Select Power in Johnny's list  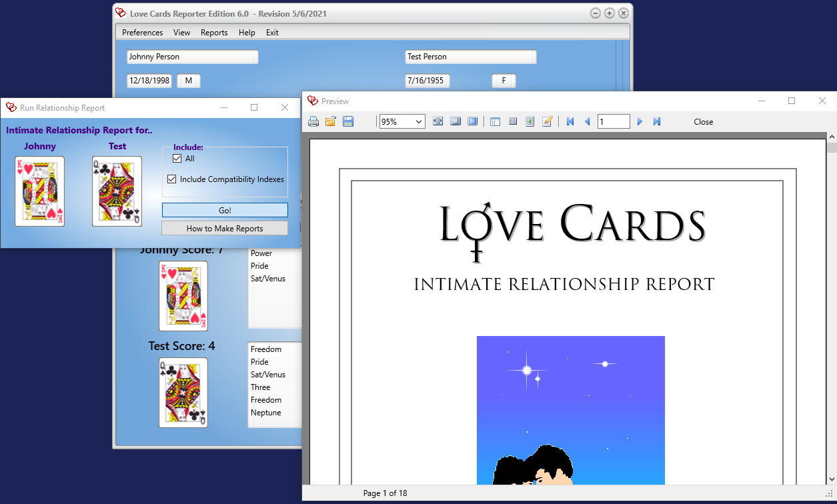coord(261,253)
